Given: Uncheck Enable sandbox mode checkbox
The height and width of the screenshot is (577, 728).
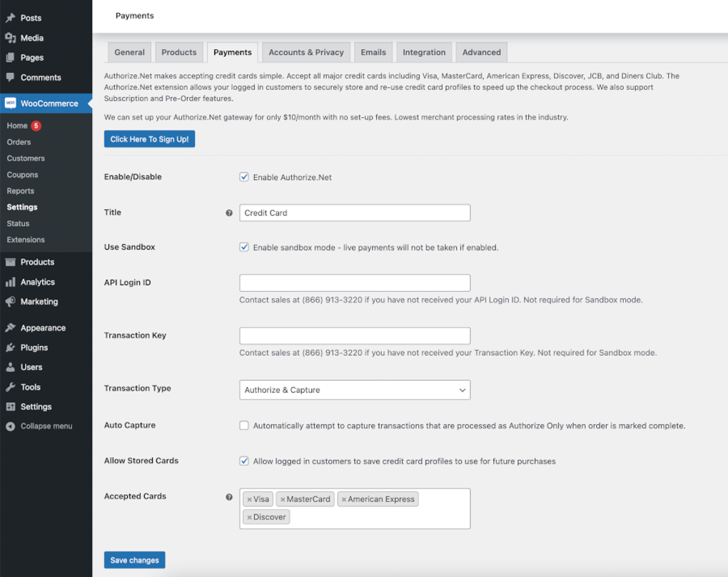Looking at the screenshot, I should (x=244, y=247).
